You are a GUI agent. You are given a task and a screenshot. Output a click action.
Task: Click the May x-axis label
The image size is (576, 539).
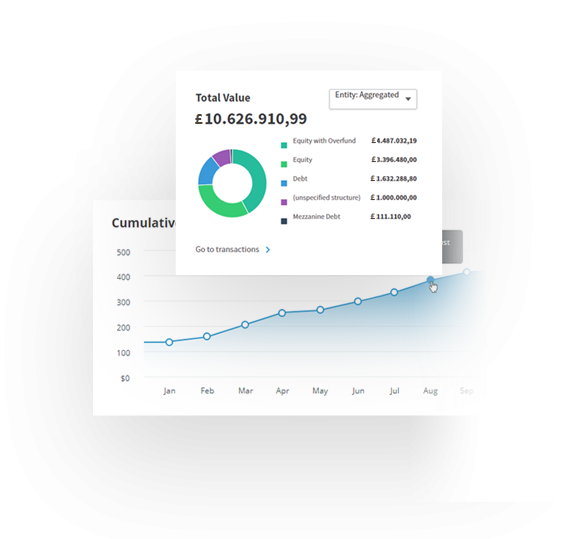tap(320, 391)
